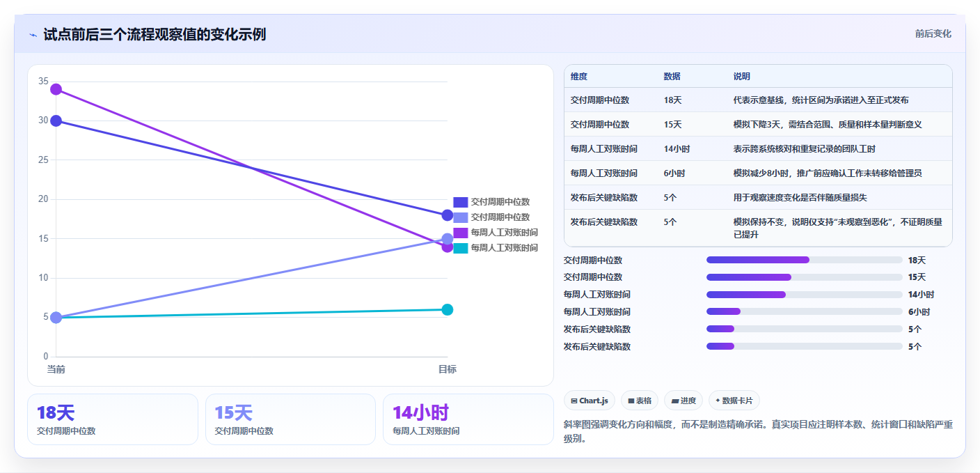
Task: Click the purple chart point at 34 on 当前
Action: [56, 89]
